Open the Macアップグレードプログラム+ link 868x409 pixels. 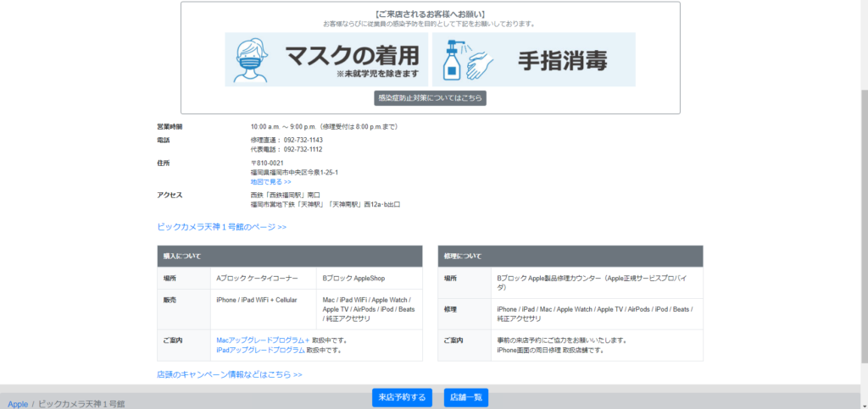click(x=263, y=340)
